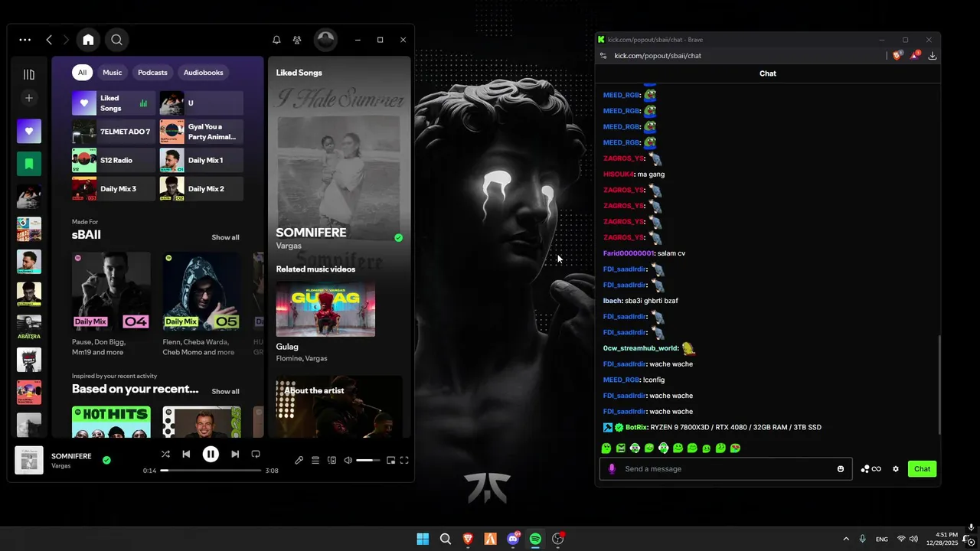Click the album art in the player bar
Viewport: 980px width, 551px height.
pyautogui.click(x=29, y=460)
